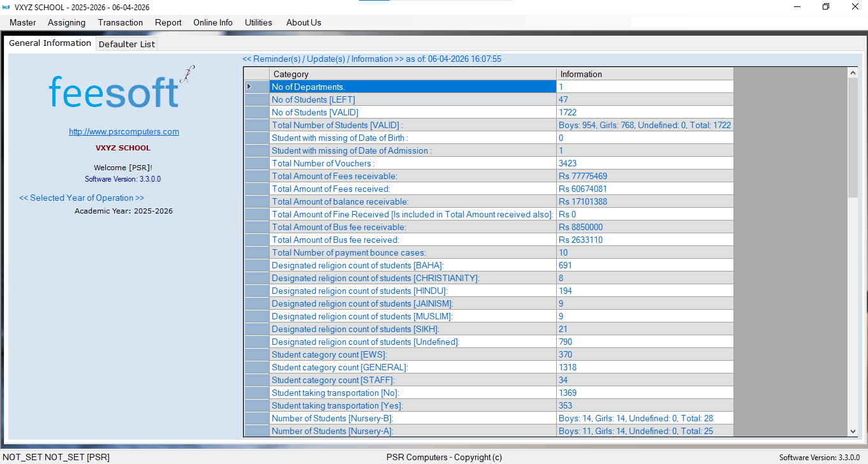Open the psrcomputers.com website link
Screen dimensions: 868x464
124,132
